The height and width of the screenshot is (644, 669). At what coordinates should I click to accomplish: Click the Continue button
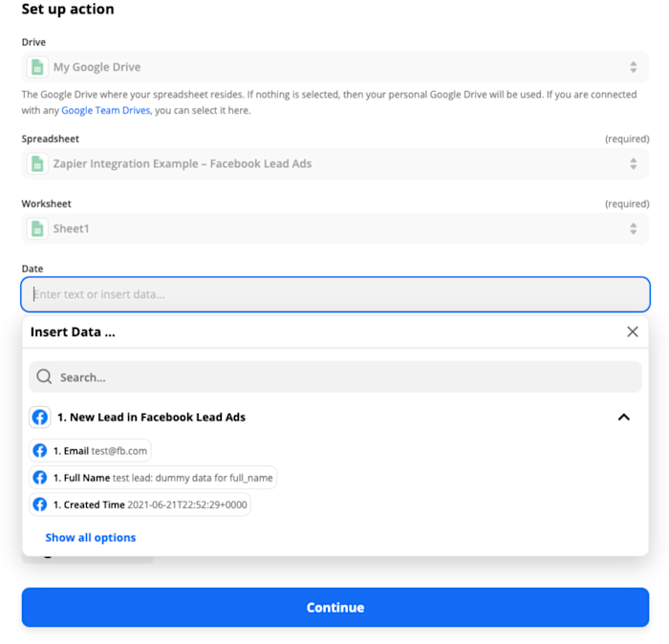(335, 608)
